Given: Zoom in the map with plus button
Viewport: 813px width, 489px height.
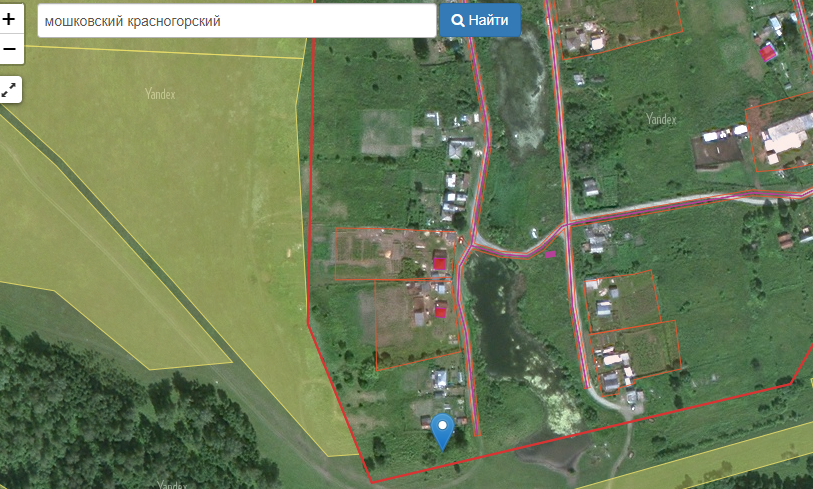Looking at the screenshot, I should 9,19.
